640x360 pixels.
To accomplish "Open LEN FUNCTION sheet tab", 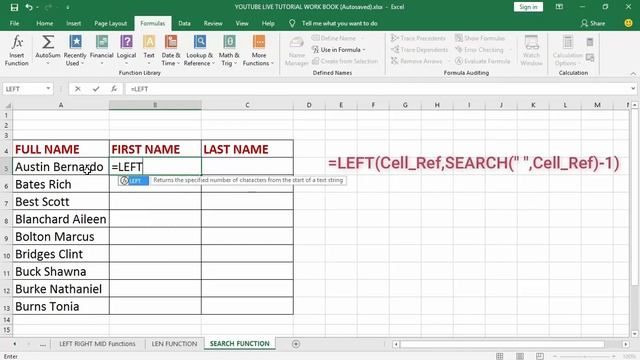I will [174, 344].
